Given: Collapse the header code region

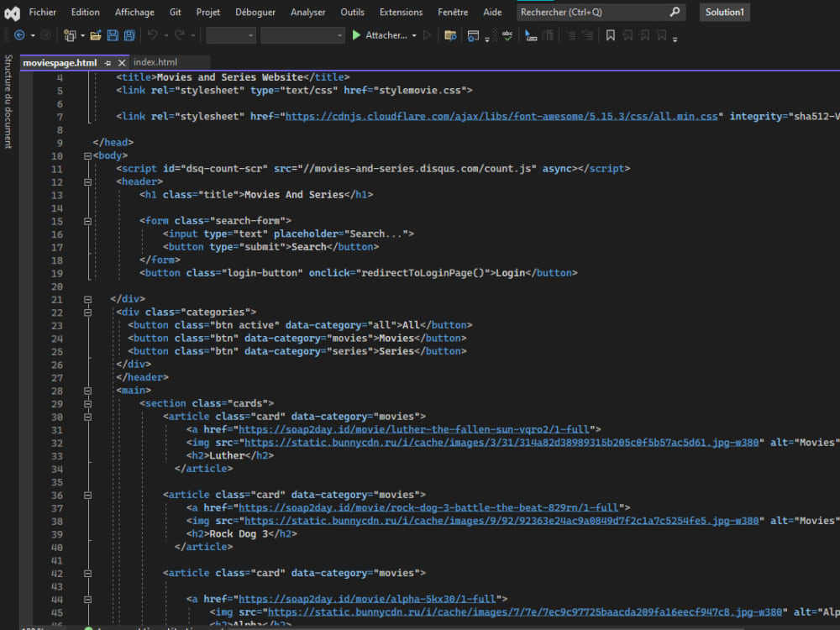Looking at the screenshot, I should (87, 181).
